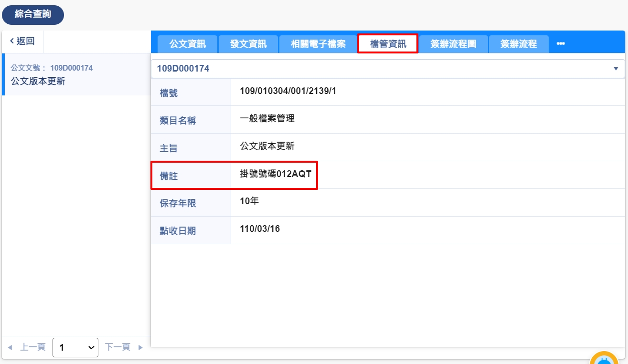The image size is (628, 364).
Task: Click the 保存年限 value 10年
Action: [x=249, y=201]
